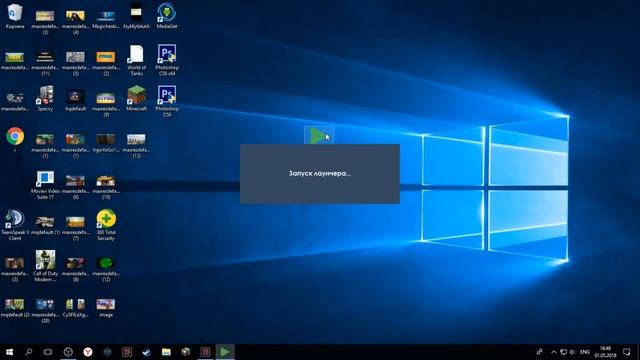Image resolution: width=640 pixels, height=360 pixels.
Task: Select the maxresdefault (13) image file
Action: point(136,145)
